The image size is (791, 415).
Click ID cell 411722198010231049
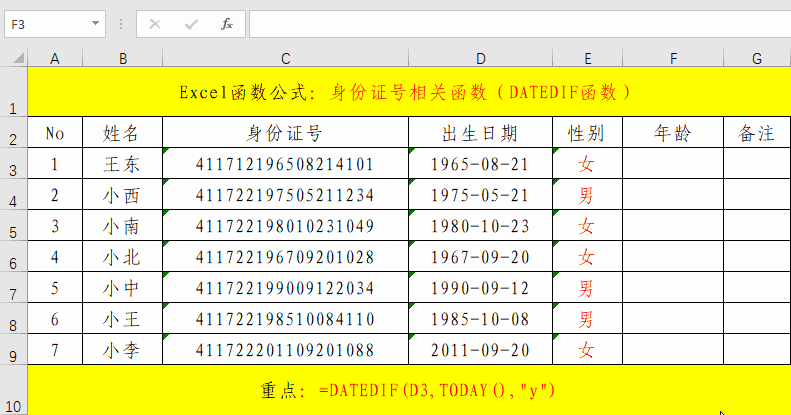coord(286,225)
